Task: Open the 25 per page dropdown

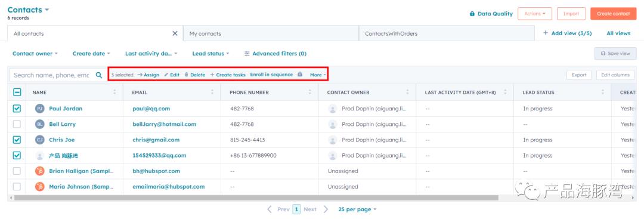Action: click(x=357, y=209)
